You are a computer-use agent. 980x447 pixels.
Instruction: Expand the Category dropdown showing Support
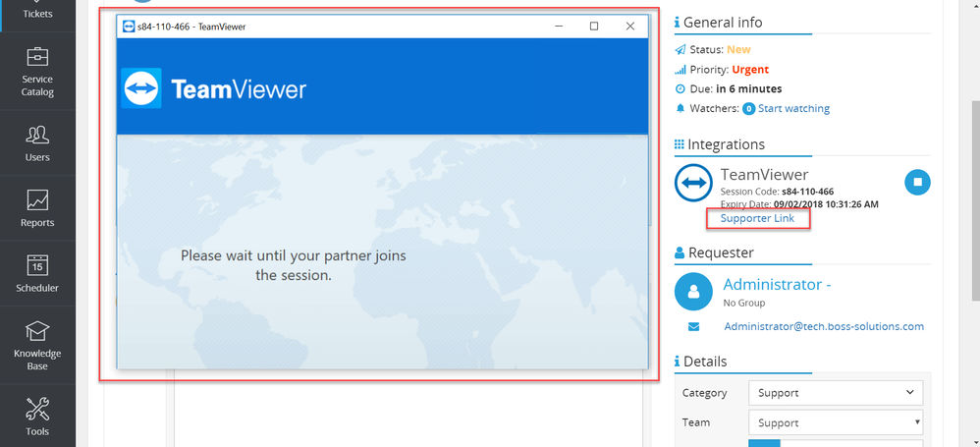(836, 393)
